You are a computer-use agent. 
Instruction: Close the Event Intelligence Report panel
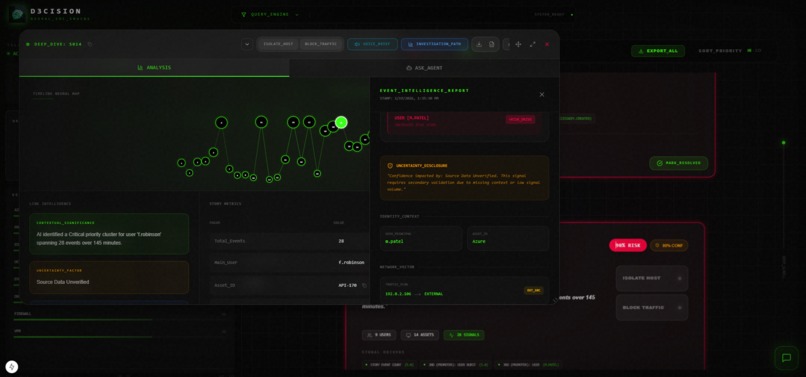pos(542,95)
